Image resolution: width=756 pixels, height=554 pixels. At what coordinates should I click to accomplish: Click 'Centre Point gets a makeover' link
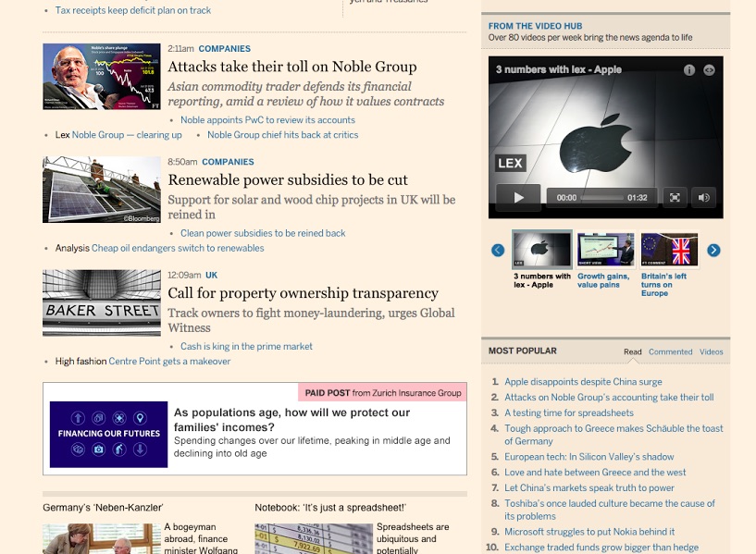point(169,362)
